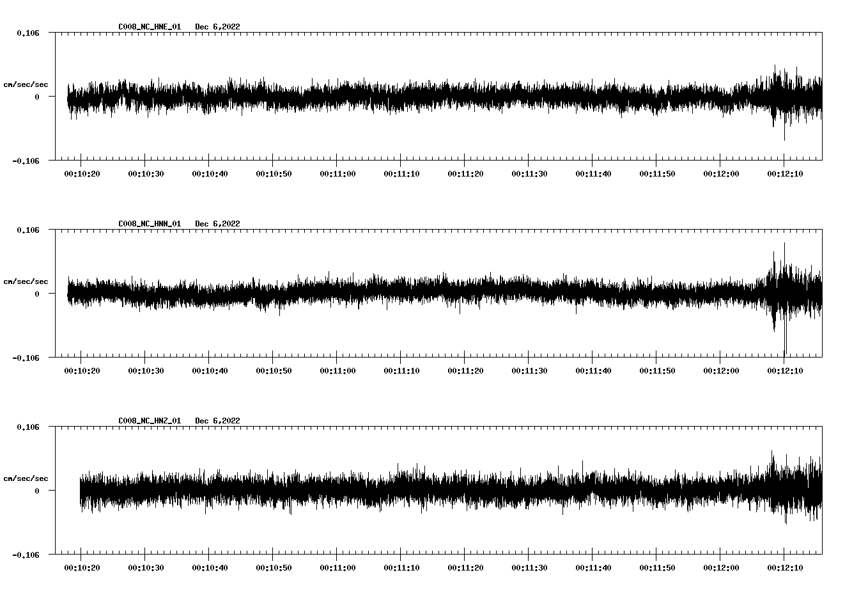This screenshot has width=868, height=591.
Task: Select the C008_NC_HNZ_01 channel label
Action: (148, 421)
